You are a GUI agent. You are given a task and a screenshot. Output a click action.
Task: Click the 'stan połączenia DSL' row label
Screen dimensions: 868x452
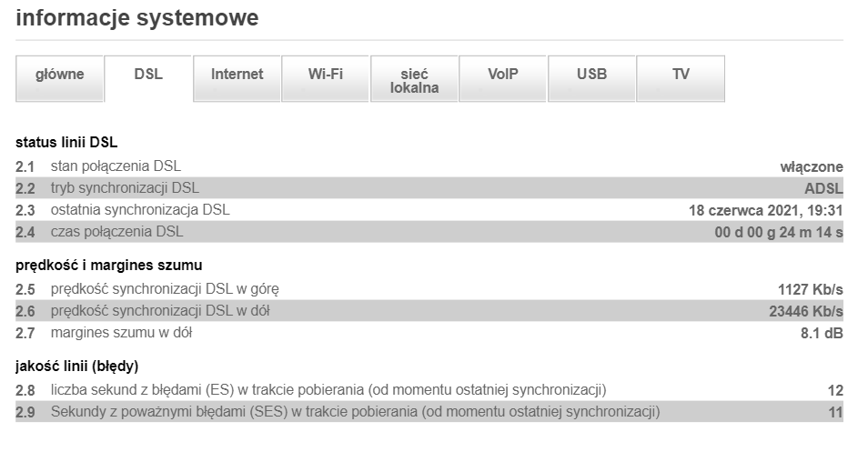coord(116,166)
